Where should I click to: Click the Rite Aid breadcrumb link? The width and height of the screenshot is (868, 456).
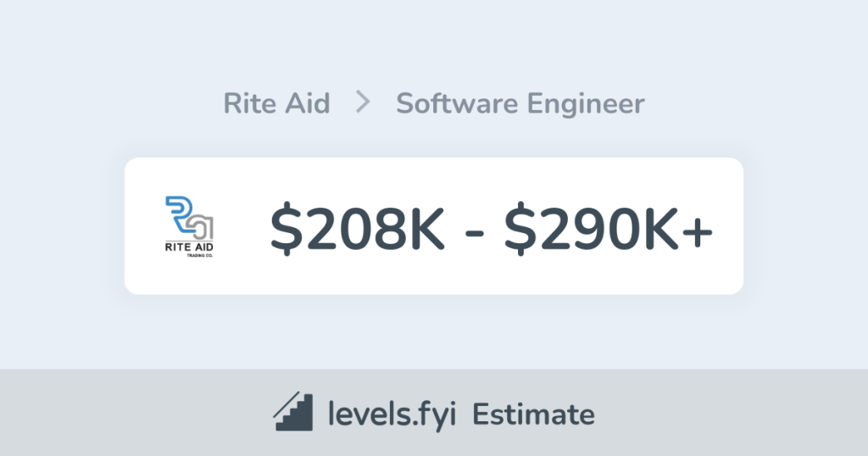[276, 103]
